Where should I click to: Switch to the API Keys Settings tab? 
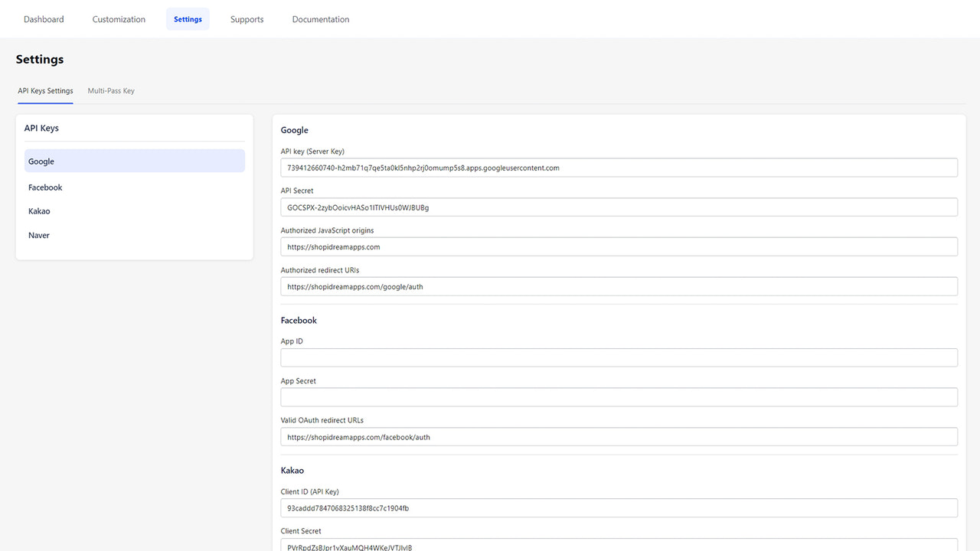point(45,90)
